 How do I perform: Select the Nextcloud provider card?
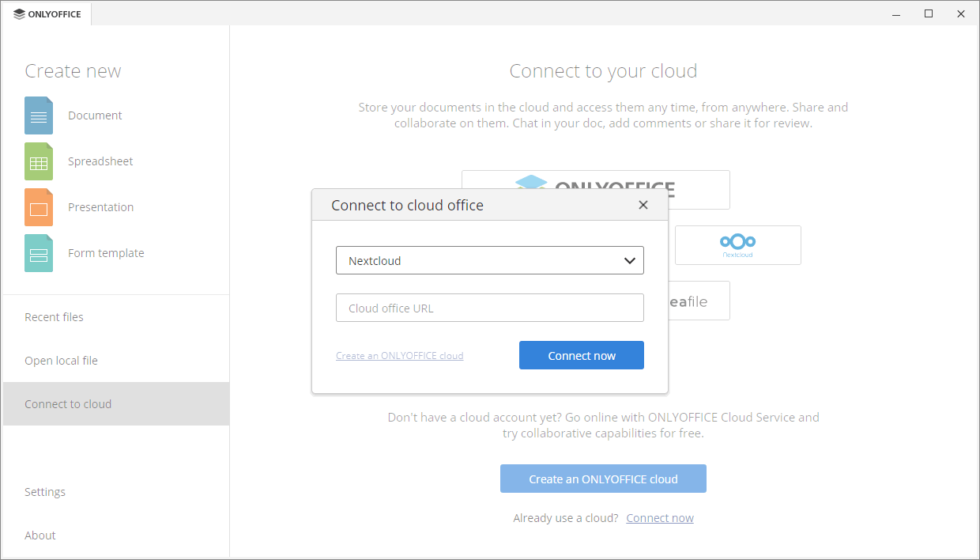tap(738, 245)
